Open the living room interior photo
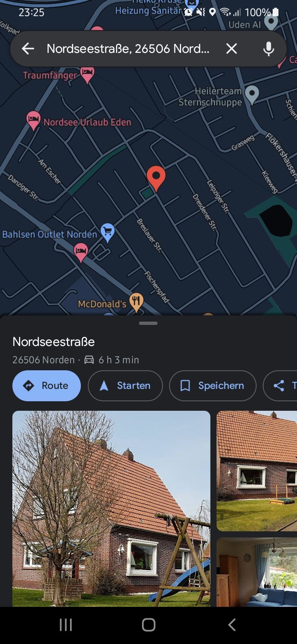The height and width of the screenshot is (644, 297). [257, 572]
